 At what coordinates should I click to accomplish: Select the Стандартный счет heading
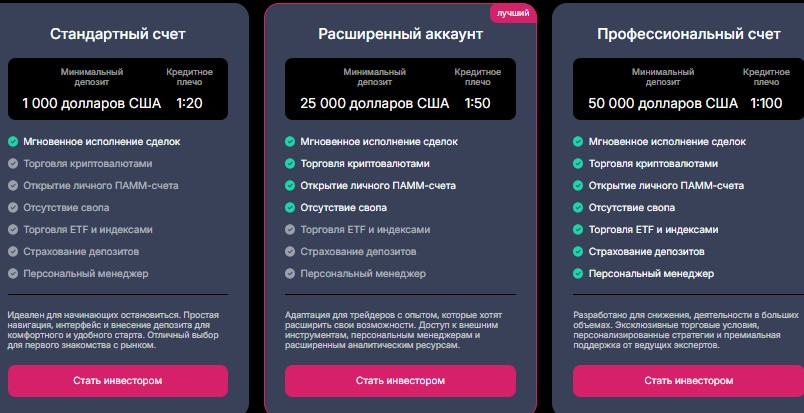click(118, 34)
